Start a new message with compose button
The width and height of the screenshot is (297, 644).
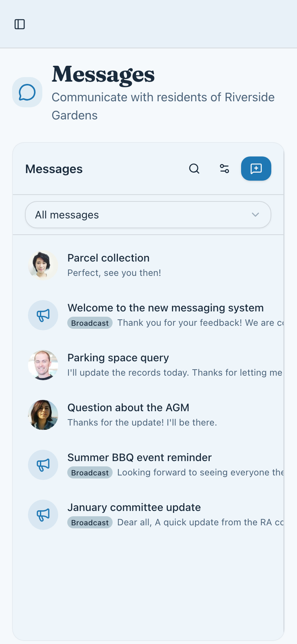[x=256, y=169]
